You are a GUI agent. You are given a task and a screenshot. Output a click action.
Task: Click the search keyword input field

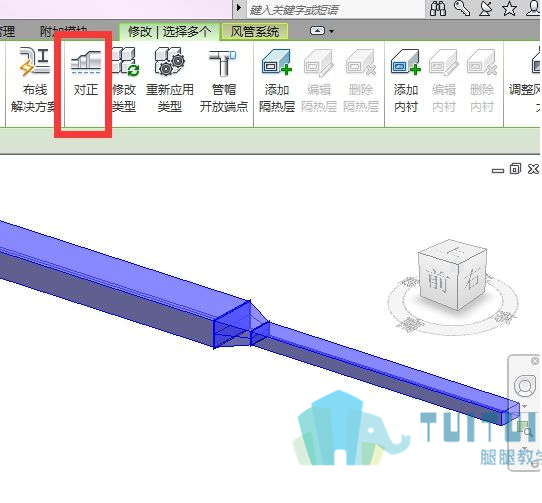[x=335, y=10]
